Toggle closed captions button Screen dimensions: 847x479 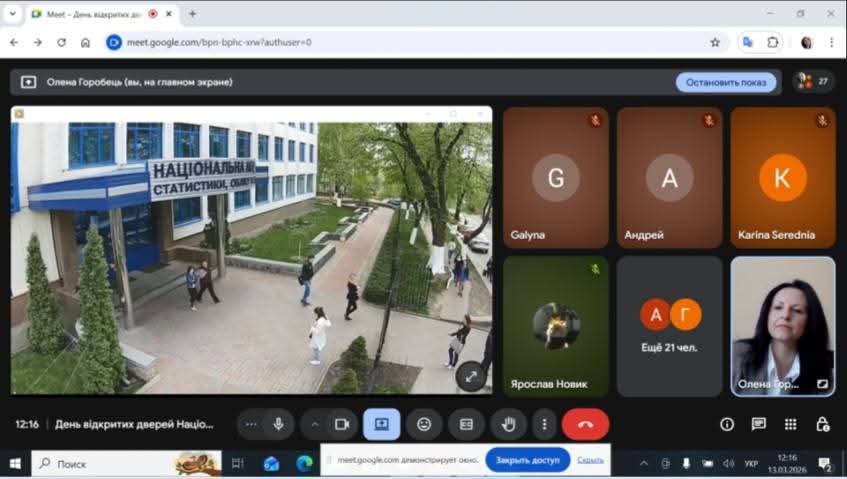point(466,424)
